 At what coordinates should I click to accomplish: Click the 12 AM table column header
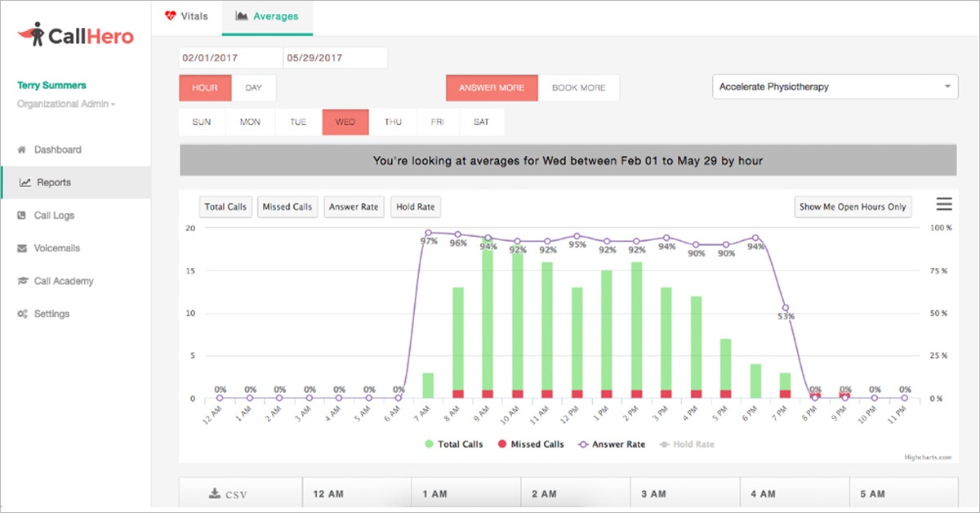pos(356,494)
